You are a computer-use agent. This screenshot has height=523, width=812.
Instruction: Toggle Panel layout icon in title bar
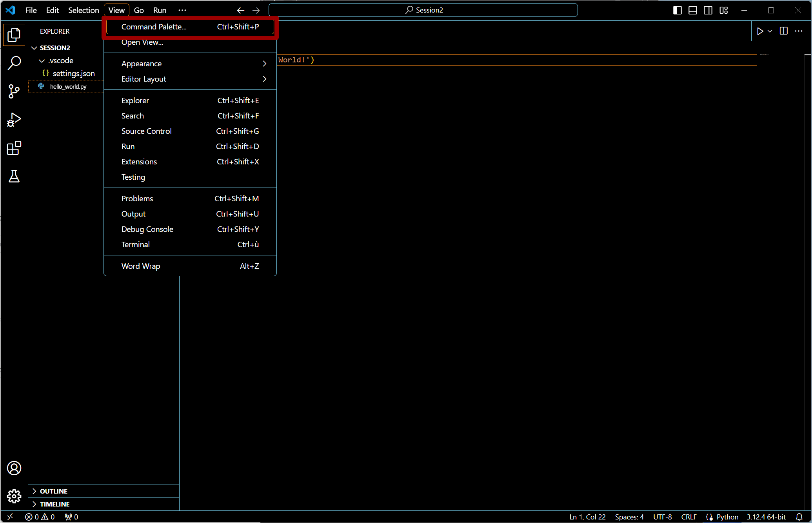(x=693, y=10)
